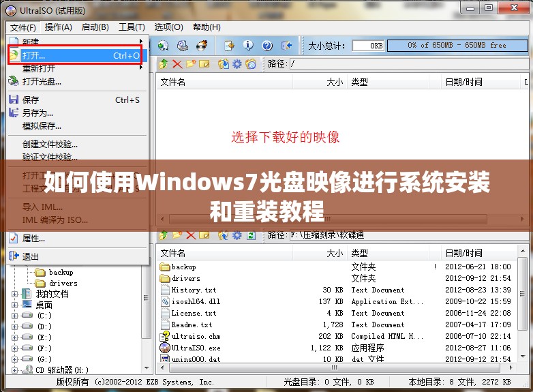Click the ultraiso.chm help file icon
This screenshot has height=392, width=533.
pos(165,336)
